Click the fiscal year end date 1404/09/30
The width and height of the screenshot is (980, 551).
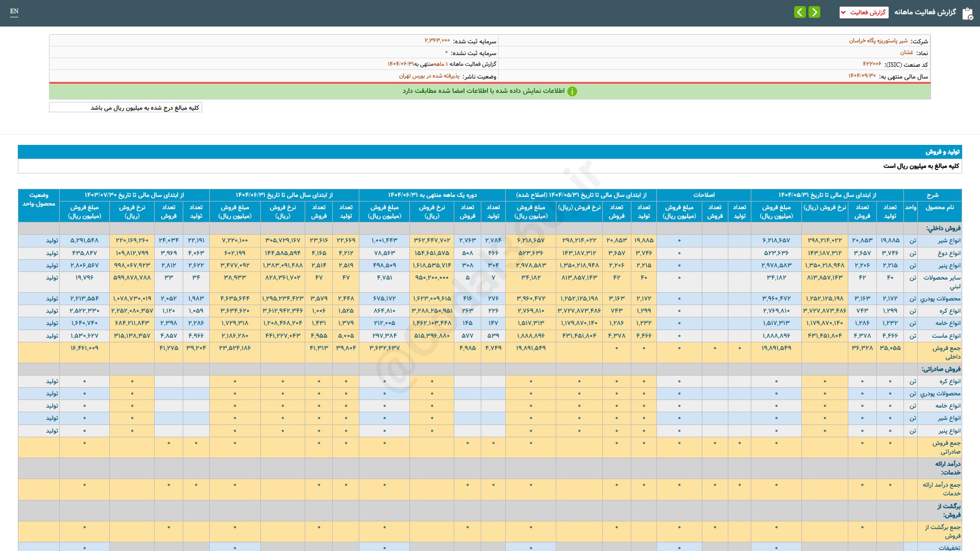click(862, 76)
